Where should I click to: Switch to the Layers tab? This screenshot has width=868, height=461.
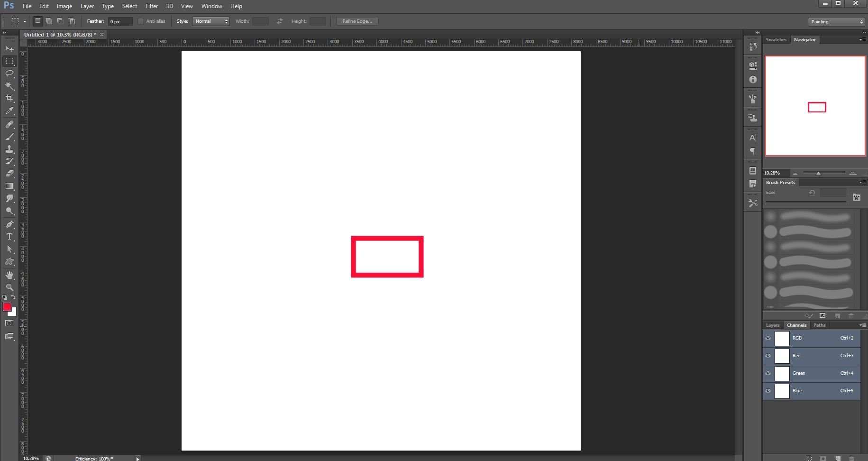click(773, 325)
